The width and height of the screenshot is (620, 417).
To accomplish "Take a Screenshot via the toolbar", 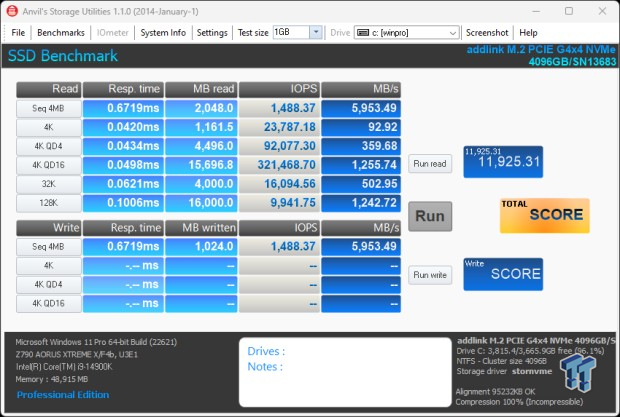I will (x=487, y=32).
